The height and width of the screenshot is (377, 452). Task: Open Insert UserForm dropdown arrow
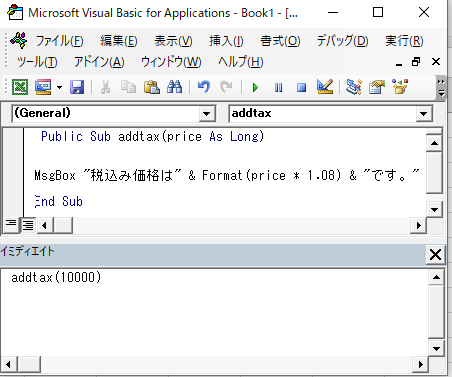coord(59,88)
